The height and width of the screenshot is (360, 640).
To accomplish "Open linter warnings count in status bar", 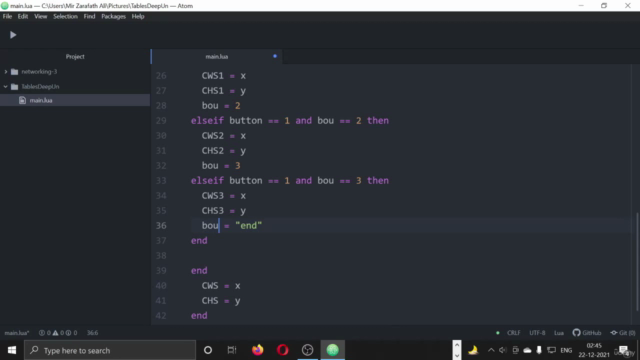I will (x=58, y=333).
